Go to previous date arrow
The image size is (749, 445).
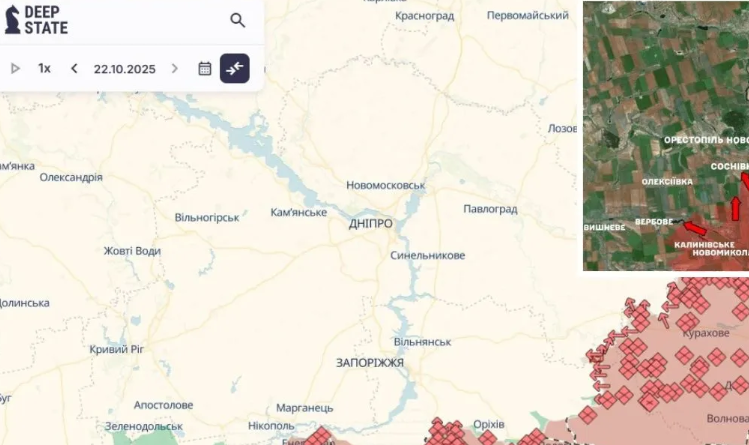point(74,69)
